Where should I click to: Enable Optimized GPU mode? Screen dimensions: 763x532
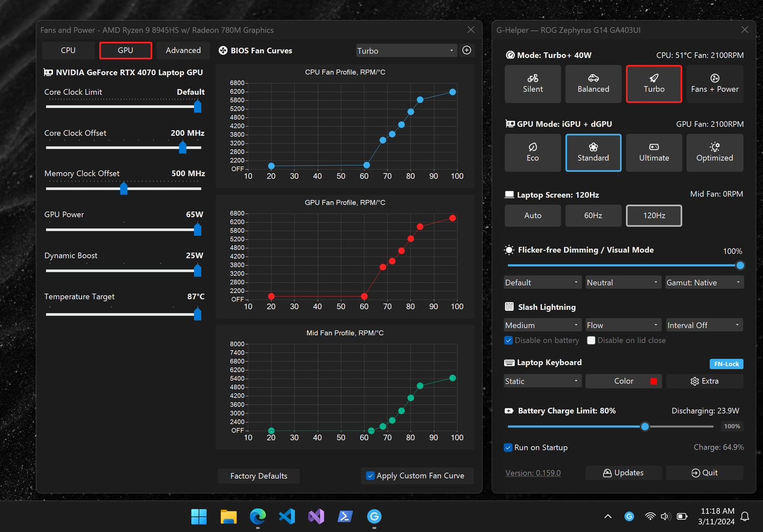715,153
